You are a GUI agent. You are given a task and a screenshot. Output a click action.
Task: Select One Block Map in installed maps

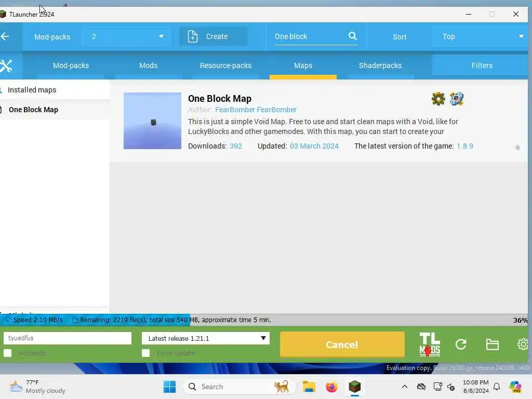[33, 110]
